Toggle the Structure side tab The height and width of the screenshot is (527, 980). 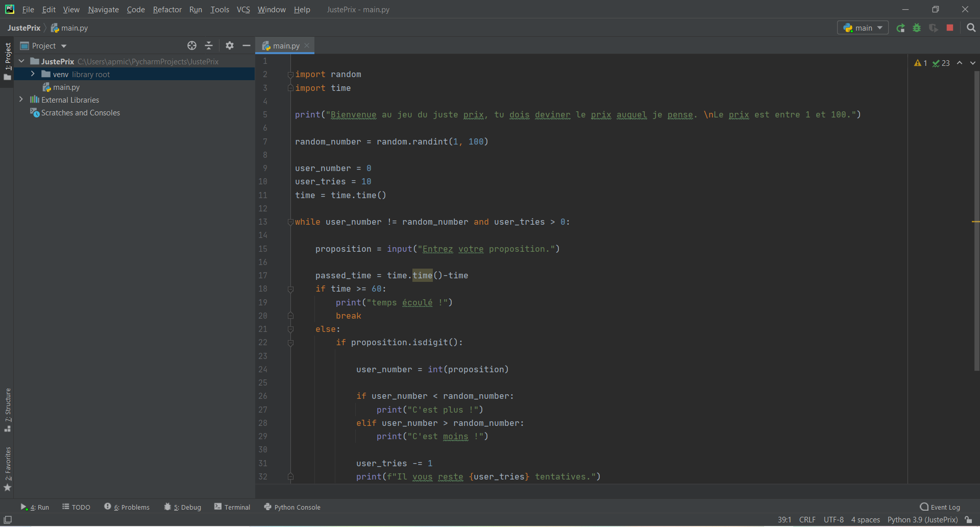point(8,410)
